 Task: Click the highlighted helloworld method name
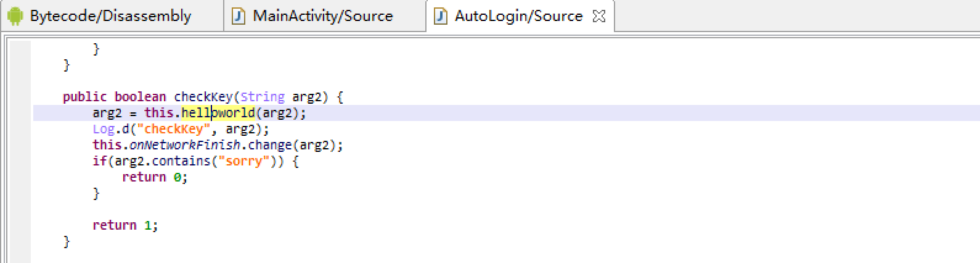[218, 113]
